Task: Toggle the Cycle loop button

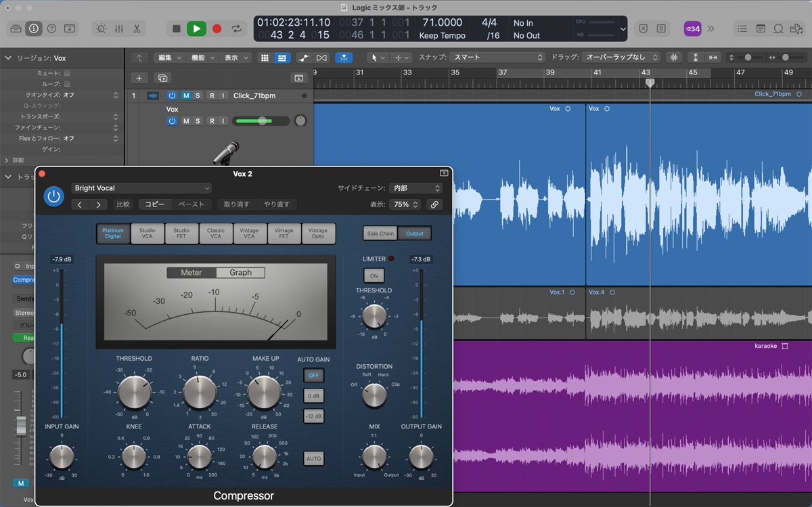Action: click(x=236, y=28)
